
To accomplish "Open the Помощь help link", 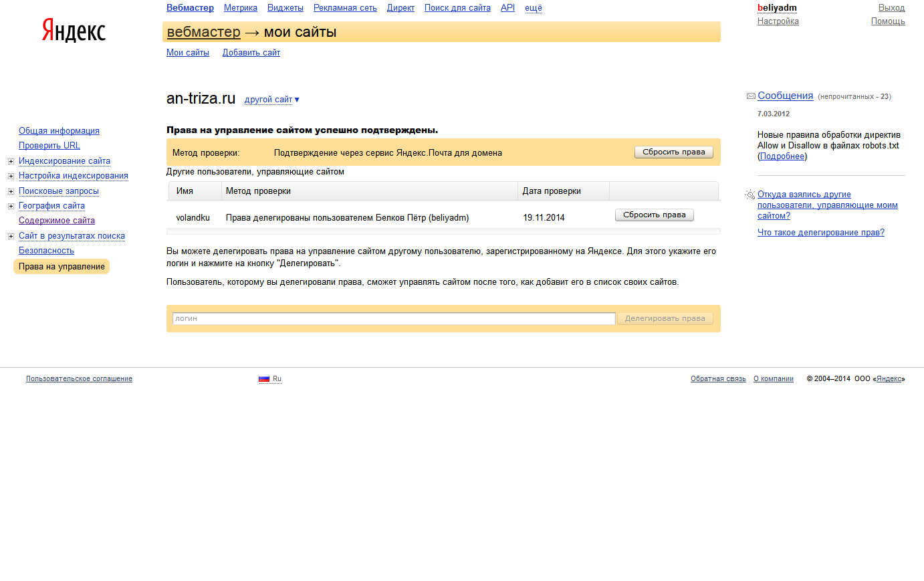I will click(x=888, y=21).
